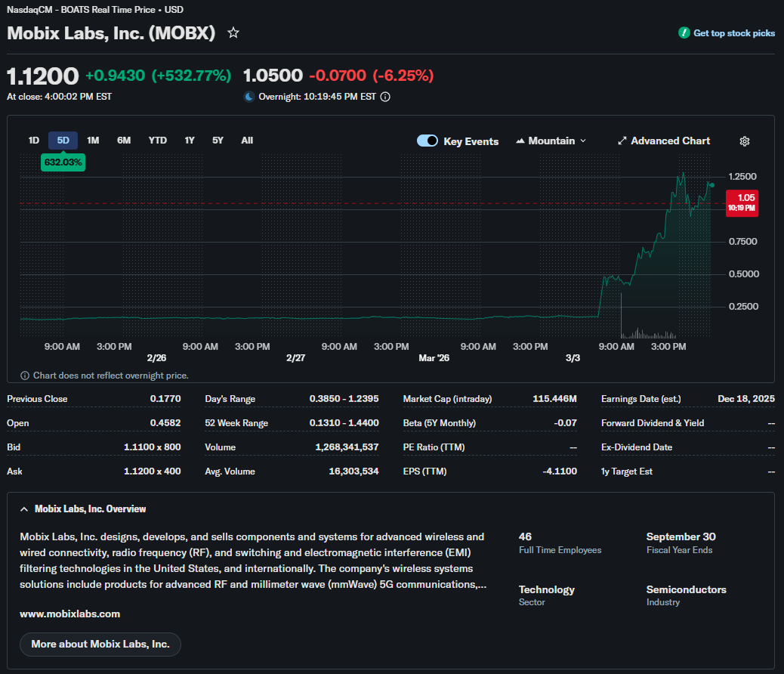Image resolution: width=784 pixels, height=674 pixels.
Task: Click the Semiconductors industry link
Action: pos(686,589)
